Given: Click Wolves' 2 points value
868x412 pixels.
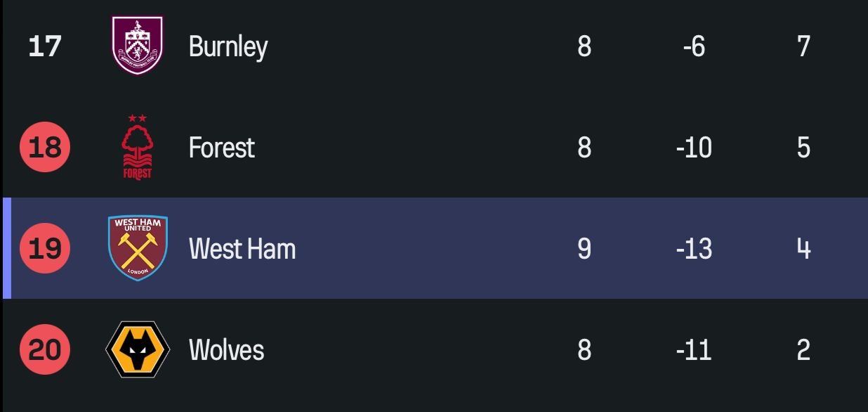Looking at the screenshot, I should (x=803, y=349).
